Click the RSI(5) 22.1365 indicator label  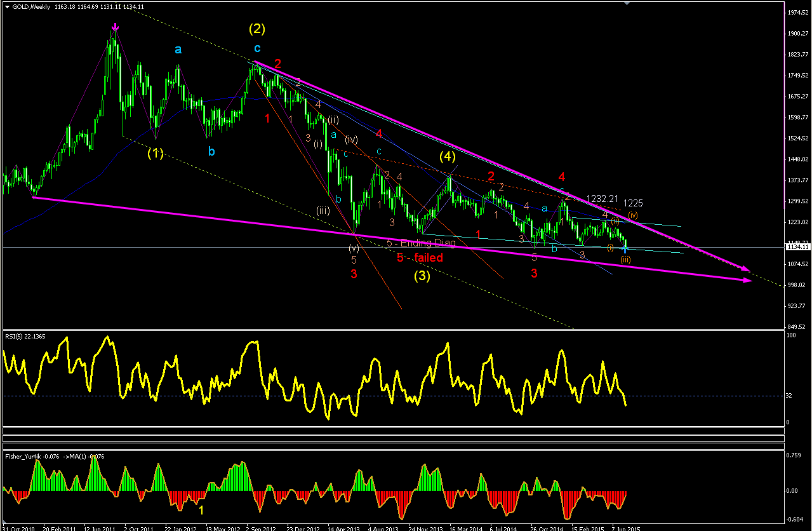coord(25,337)
